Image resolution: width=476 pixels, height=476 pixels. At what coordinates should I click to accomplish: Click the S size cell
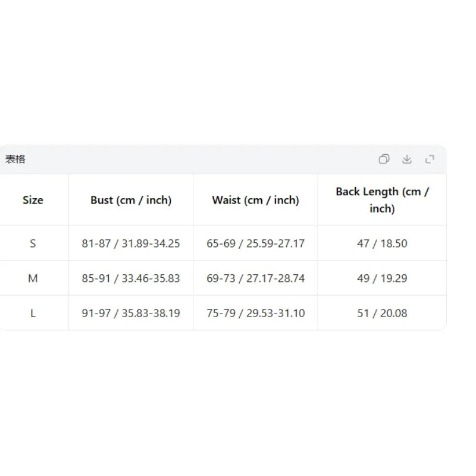(x=33, y=243)
